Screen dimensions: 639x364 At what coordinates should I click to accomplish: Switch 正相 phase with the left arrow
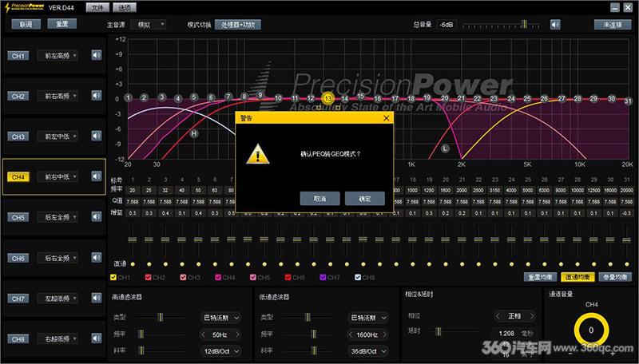[498, 316]
